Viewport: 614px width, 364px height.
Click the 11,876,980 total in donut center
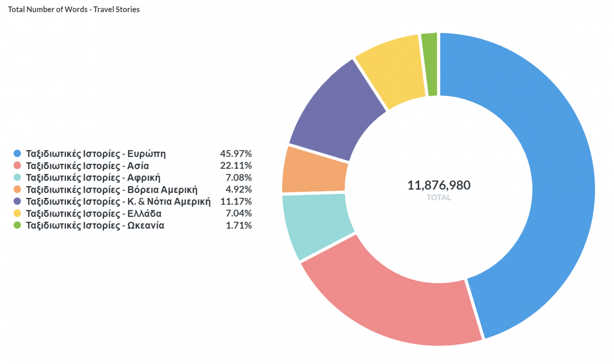point(439,185)
